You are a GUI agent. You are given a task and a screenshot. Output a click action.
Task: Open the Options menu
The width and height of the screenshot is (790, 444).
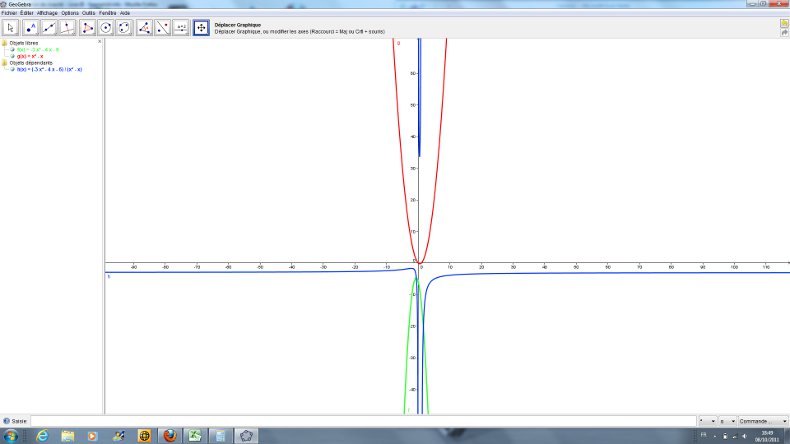69,12
